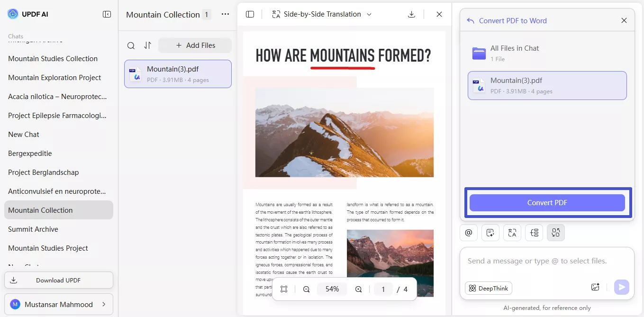
Task: Toggle the page thumbnail panel in the viewer
Action: point(250,14)
